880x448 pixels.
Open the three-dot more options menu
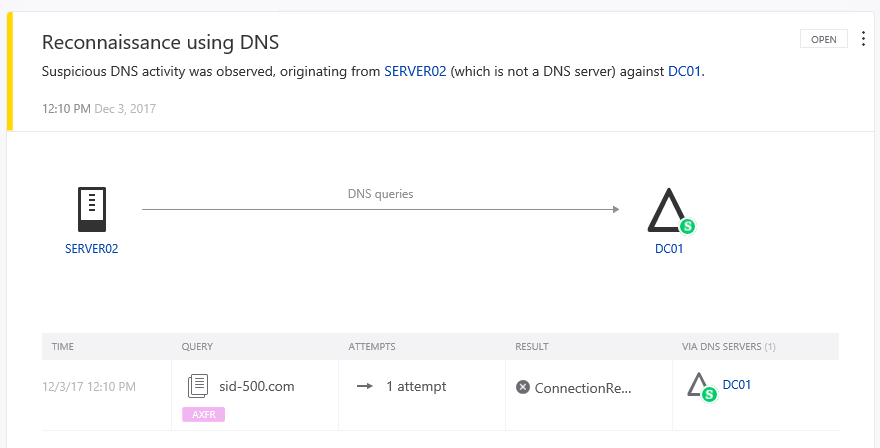[863, 39]
